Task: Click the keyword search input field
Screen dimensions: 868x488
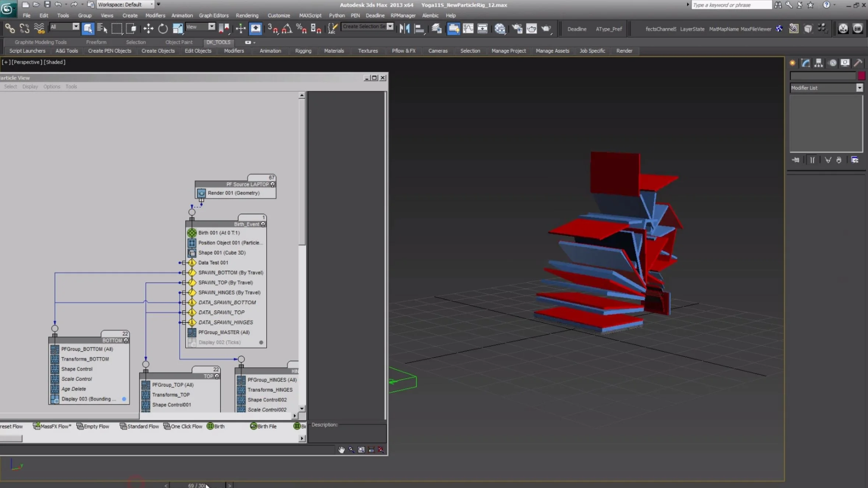Action: point(731,5)
